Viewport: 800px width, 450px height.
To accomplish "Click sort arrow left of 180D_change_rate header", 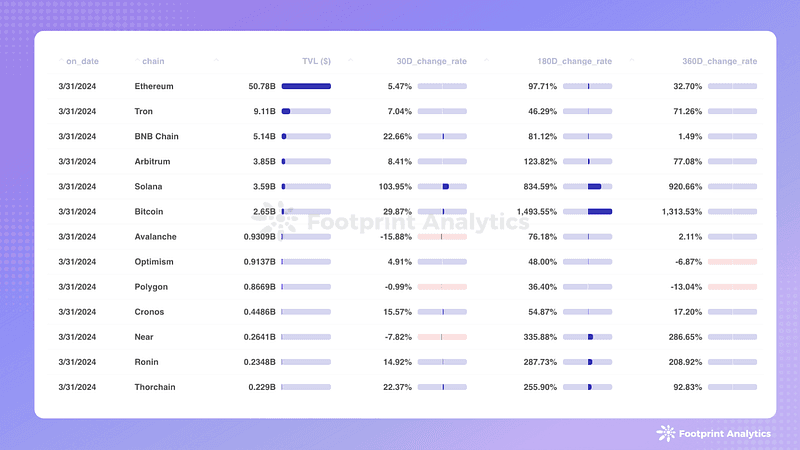I will [486, 60].
